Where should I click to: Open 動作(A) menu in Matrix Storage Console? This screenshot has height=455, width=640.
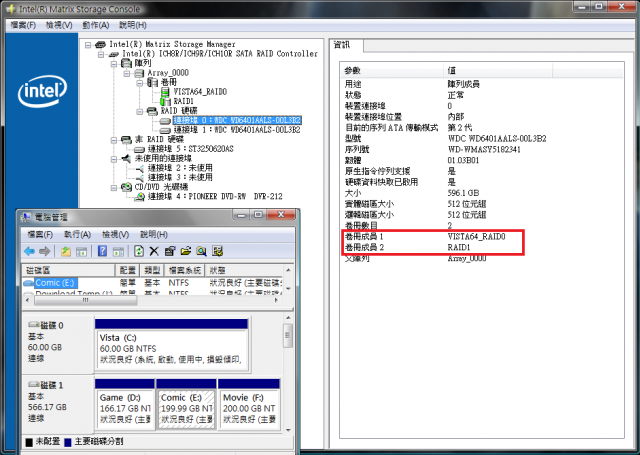click(x=96, y=25)
